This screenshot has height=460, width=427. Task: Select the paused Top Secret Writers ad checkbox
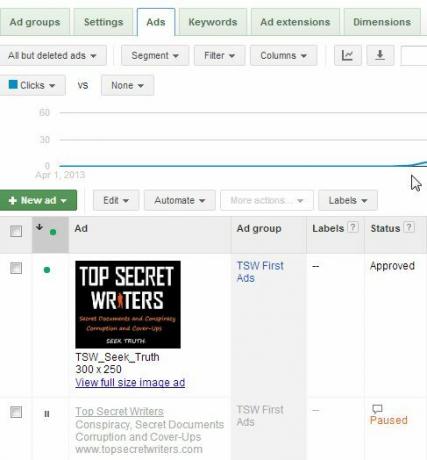tap(16, 412)
